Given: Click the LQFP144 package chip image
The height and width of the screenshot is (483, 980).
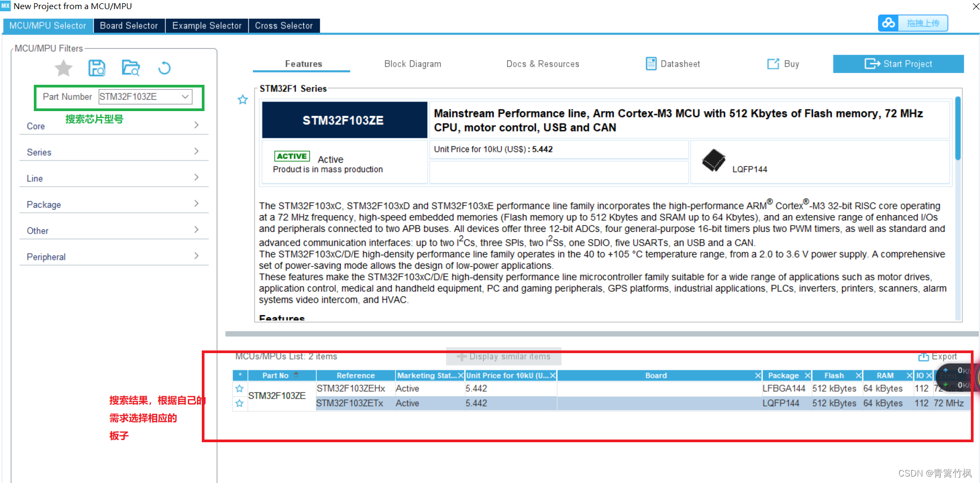Looking at the screenshot, I should pyautogui.click(x=713, y=160).
